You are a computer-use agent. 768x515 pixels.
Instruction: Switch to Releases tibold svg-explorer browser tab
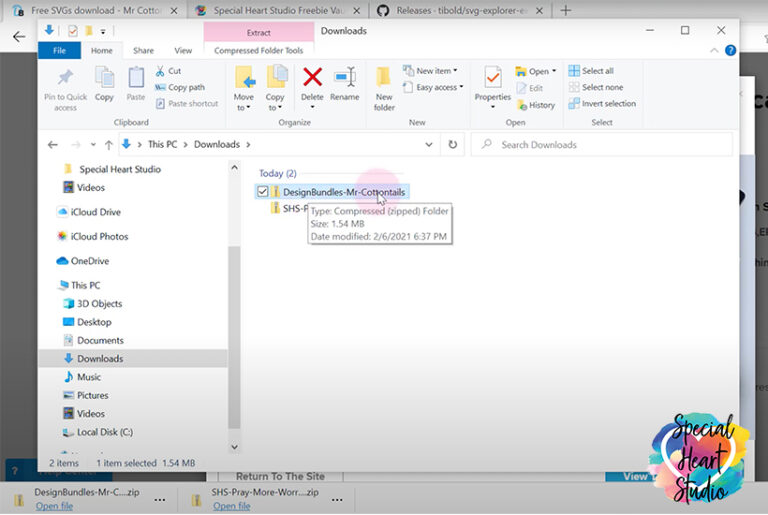click(x=461, y=10)
